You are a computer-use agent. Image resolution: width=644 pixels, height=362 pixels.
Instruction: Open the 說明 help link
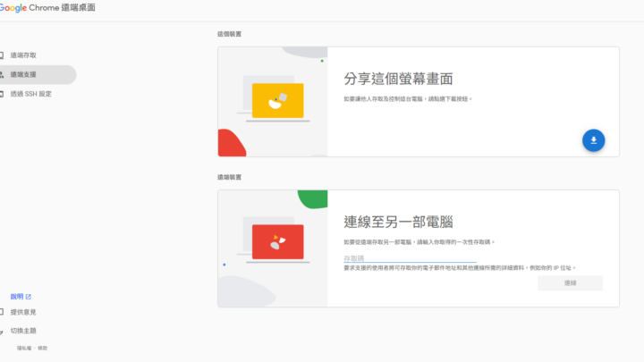tap(21, 297)
